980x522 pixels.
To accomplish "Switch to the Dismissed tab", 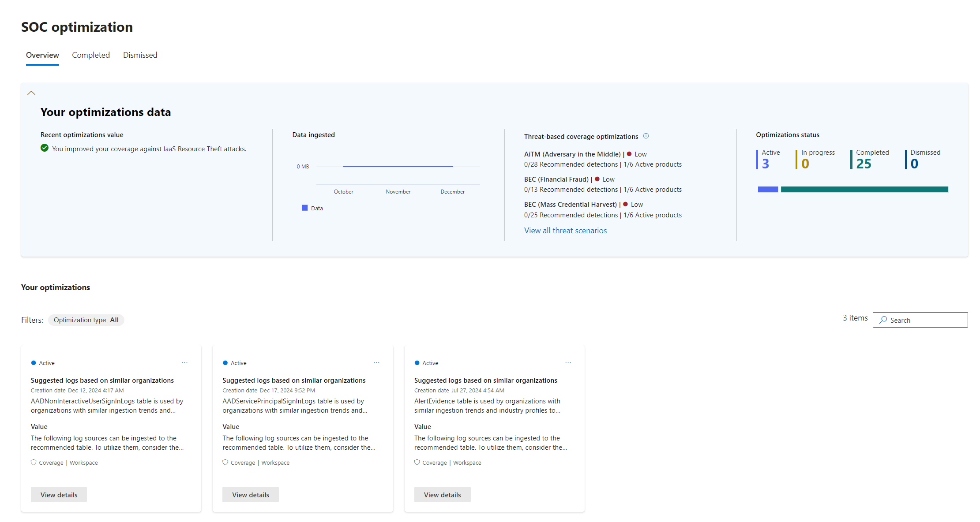I will tap(140, 55).
